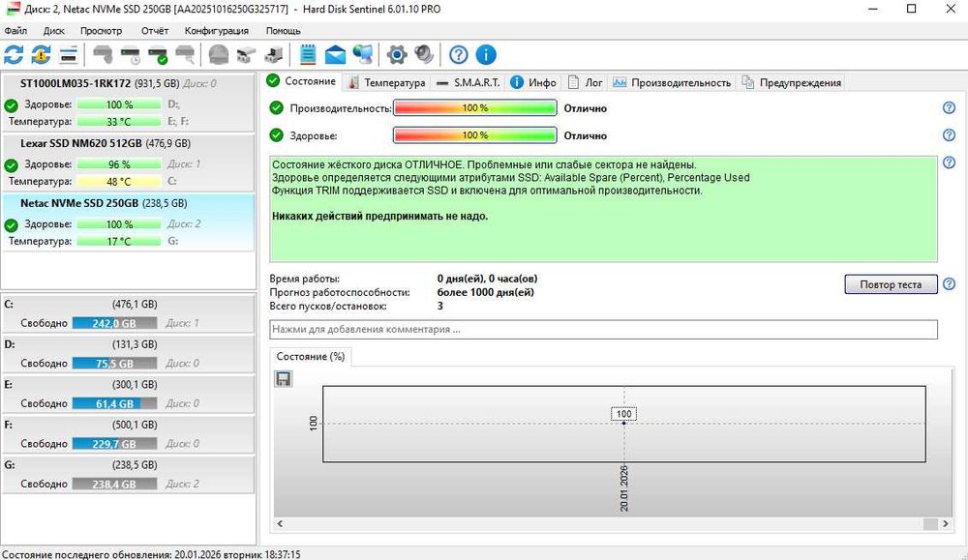Click disk icon with green checkmark
Viewport: 968px width, 560px height.
pos(158,55)
